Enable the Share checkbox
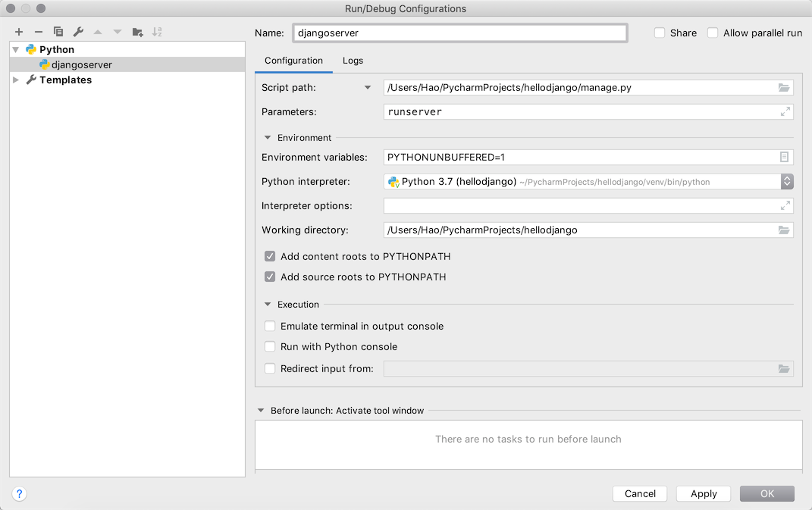 tap(660, 33)
